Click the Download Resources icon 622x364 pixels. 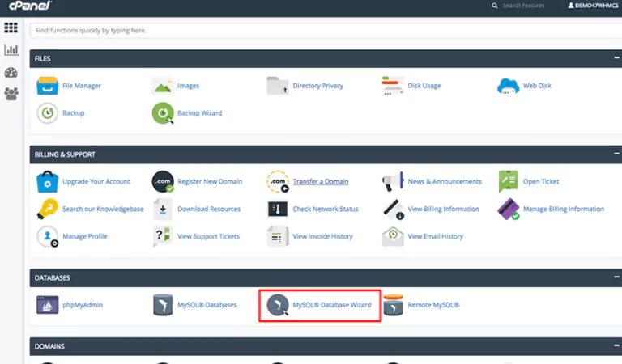pos(163,209)
